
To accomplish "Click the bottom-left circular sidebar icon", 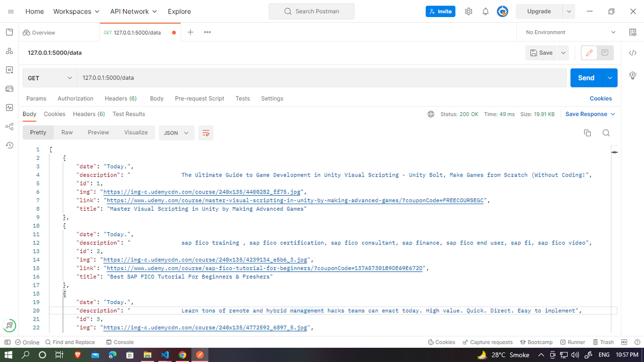I will coord(9,325).
